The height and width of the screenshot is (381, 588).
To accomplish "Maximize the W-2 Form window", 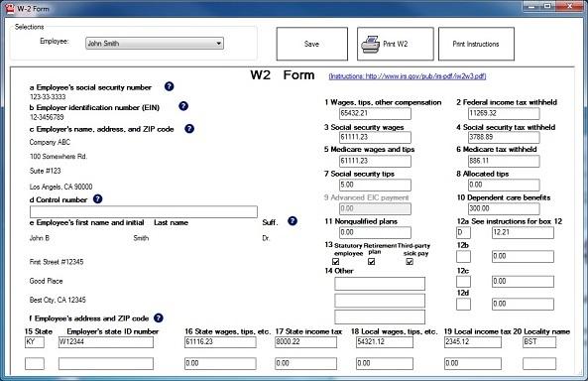I will pyautogui.click(x=548, y=6).
